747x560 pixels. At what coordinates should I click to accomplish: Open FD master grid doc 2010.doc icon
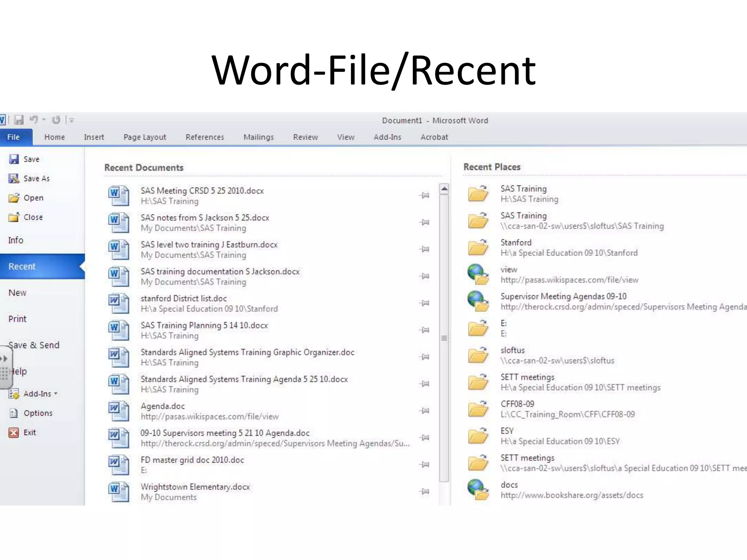pos(119,464)
